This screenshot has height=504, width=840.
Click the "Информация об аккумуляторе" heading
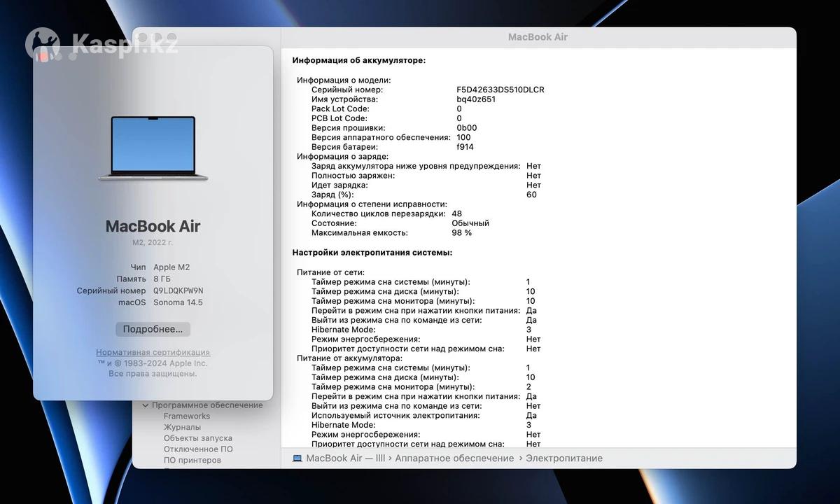coord(358,61)
